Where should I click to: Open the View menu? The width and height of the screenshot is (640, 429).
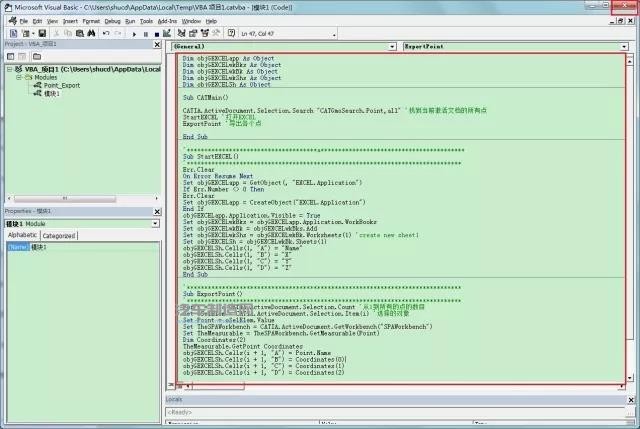tap(52, 21)
